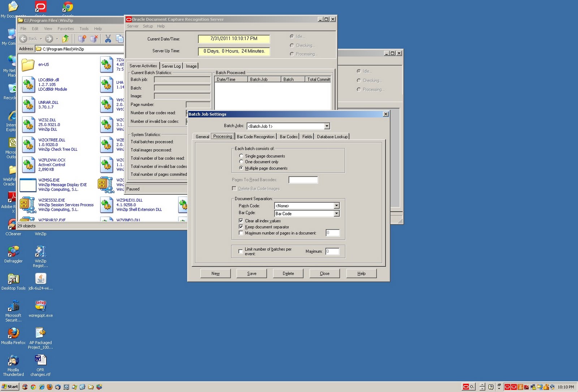Open the Patch Code dropdown showing None
The height and width of the screenshot is (392, 578).
tap(336, 206)
